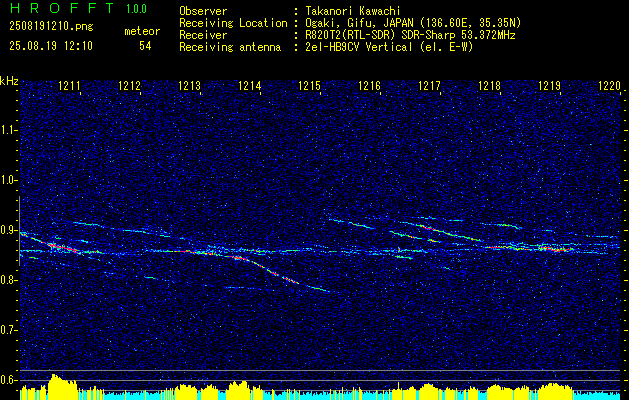Click the 1216 time marker

[369, 86]
